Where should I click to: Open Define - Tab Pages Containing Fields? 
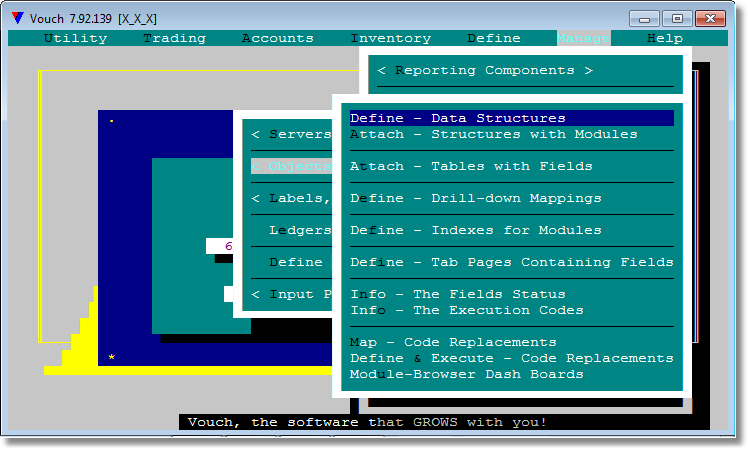[511, 262]
